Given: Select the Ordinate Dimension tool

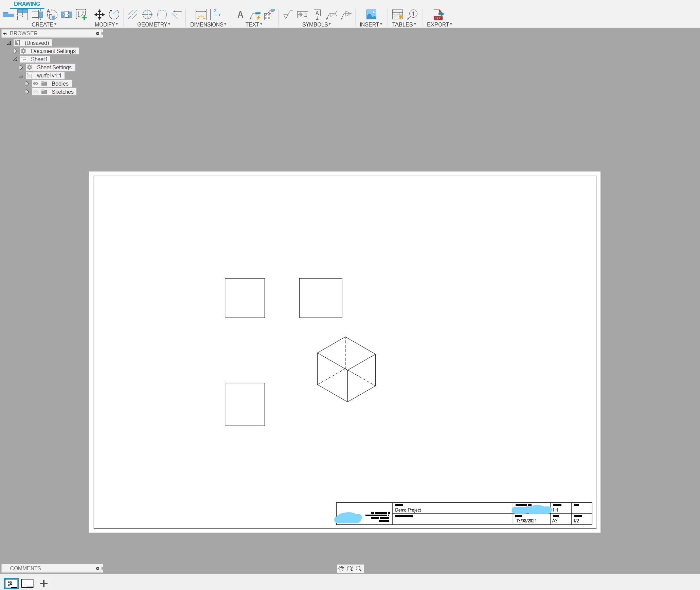Looking at the screenshot, I should [x=215, y=15].
